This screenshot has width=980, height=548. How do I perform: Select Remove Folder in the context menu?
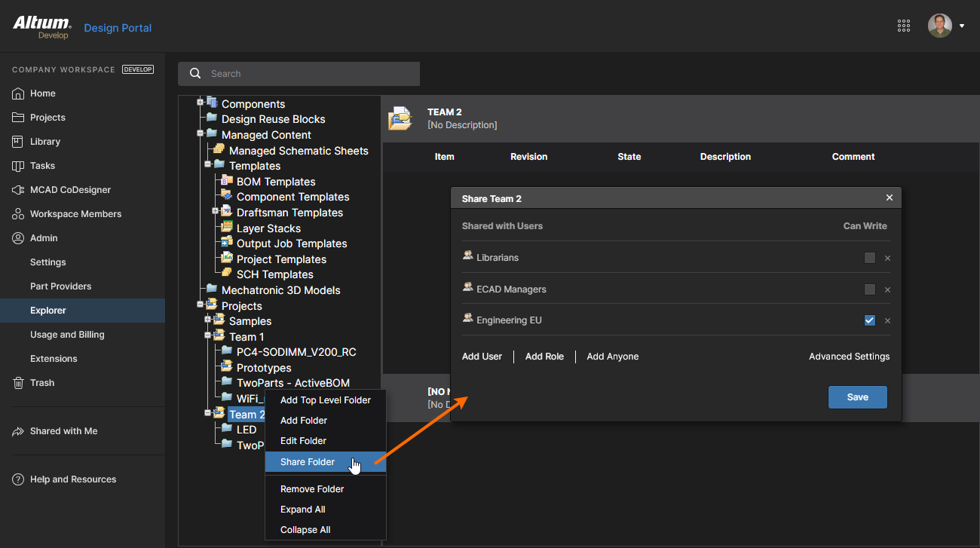click(312, 489)
